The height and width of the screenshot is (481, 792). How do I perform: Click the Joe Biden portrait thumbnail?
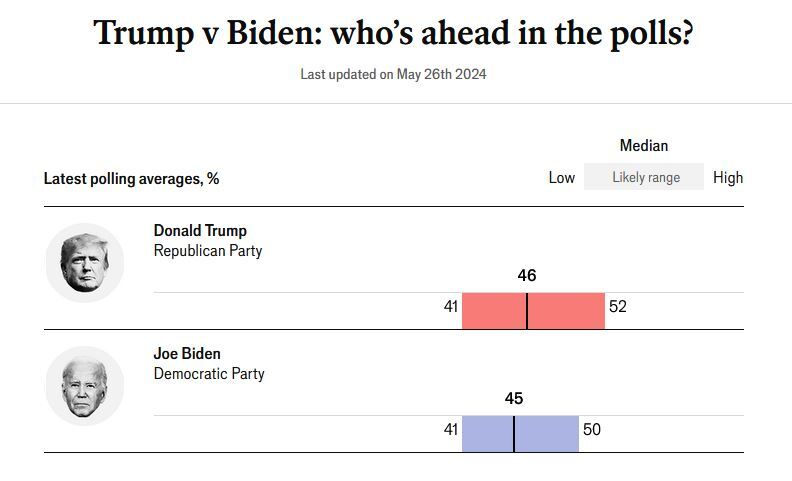click(85, 386)
